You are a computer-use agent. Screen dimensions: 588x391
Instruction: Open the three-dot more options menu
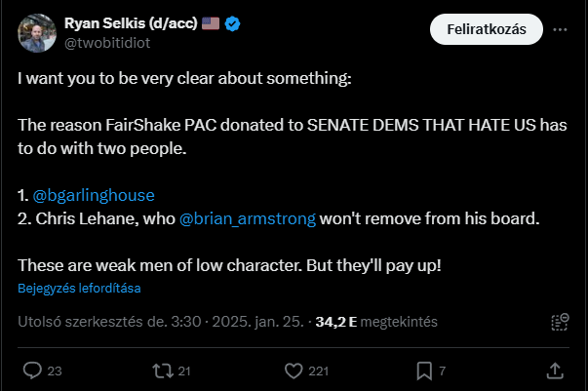(x=560, y=29)
